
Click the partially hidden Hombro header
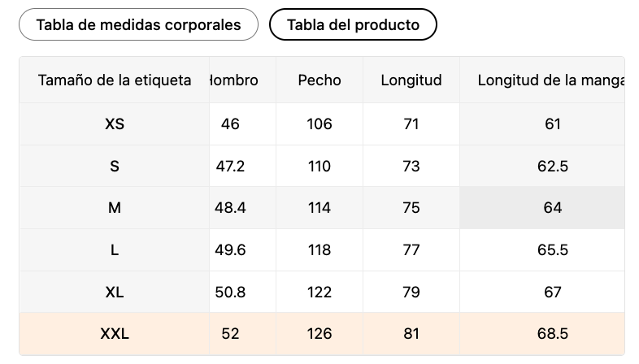coord(234,80)
